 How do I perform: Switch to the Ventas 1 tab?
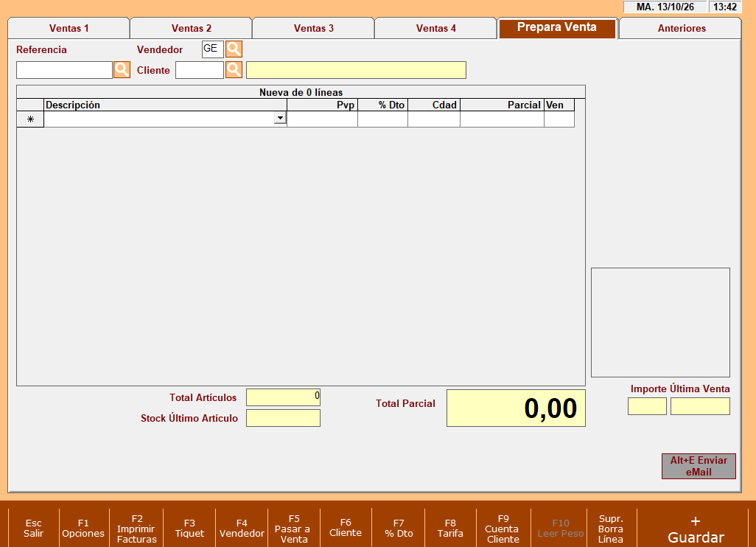tap(69, 28)
